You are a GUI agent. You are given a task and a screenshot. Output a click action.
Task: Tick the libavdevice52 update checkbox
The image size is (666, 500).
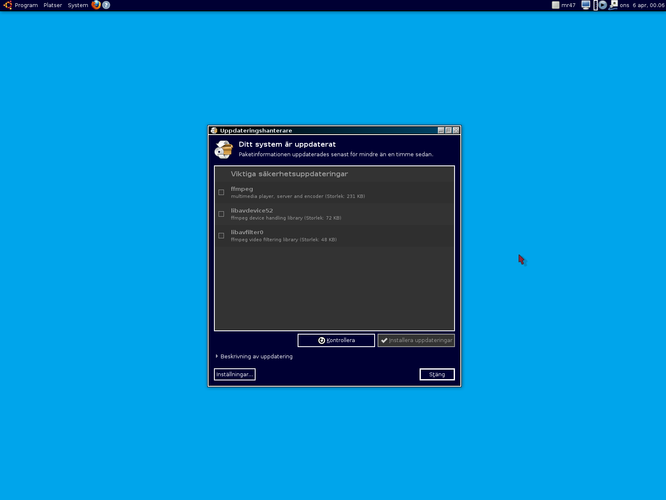(221, 214)
